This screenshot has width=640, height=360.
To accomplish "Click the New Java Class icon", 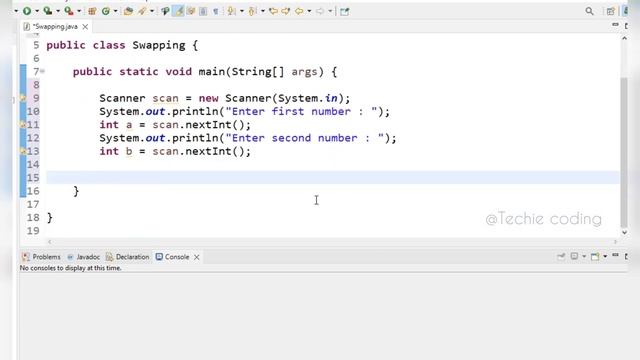I will tap(106, 11).
